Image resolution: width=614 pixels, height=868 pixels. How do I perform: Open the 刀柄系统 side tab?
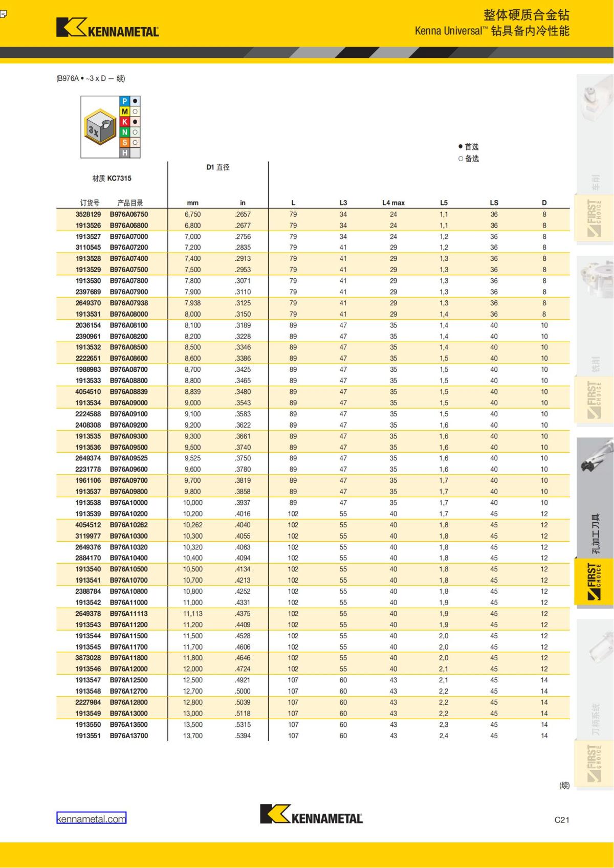595,719
